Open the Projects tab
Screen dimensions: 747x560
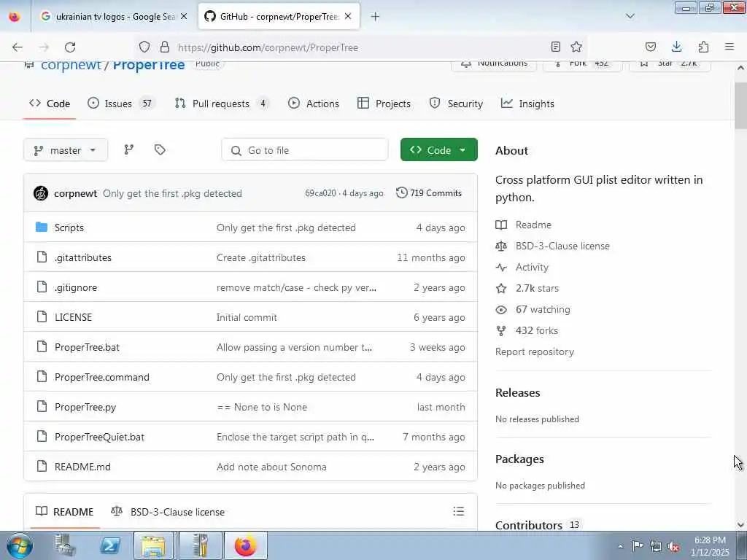point(384,104)
